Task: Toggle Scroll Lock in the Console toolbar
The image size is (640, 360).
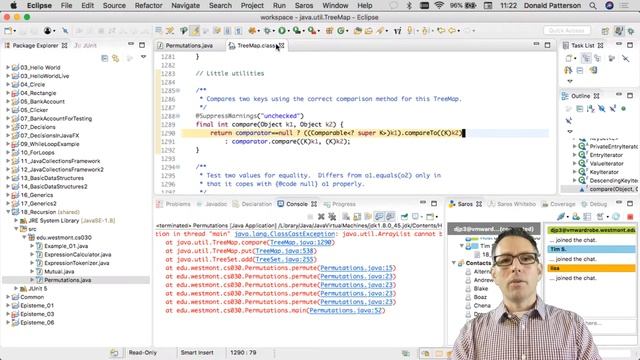Action: click(357, 216)
